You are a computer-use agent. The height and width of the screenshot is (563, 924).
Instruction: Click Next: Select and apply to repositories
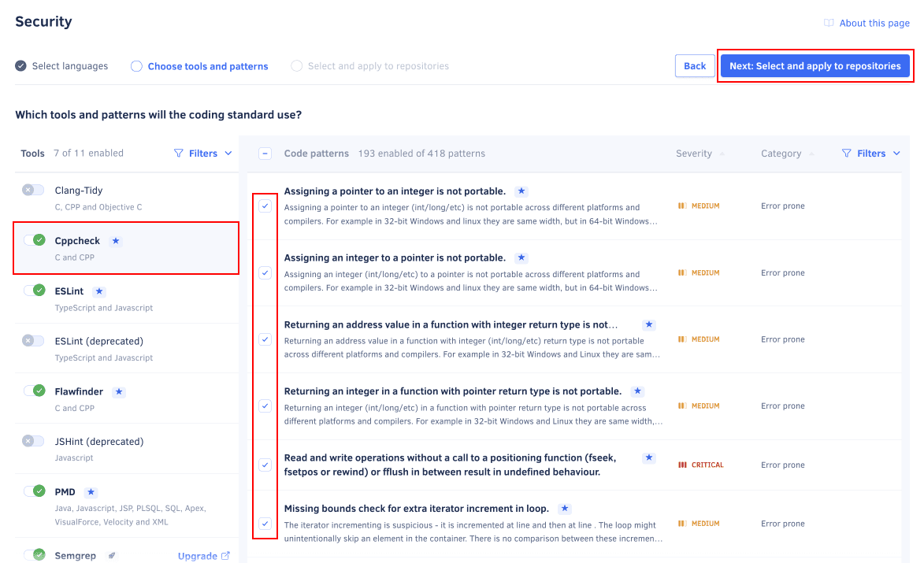click(x=815, y=65)
